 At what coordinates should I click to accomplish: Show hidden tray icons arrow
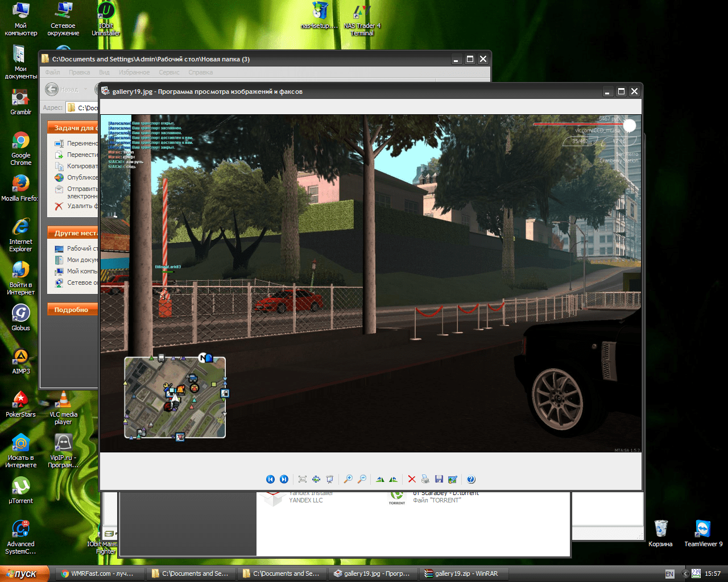(x=685, y=574)
